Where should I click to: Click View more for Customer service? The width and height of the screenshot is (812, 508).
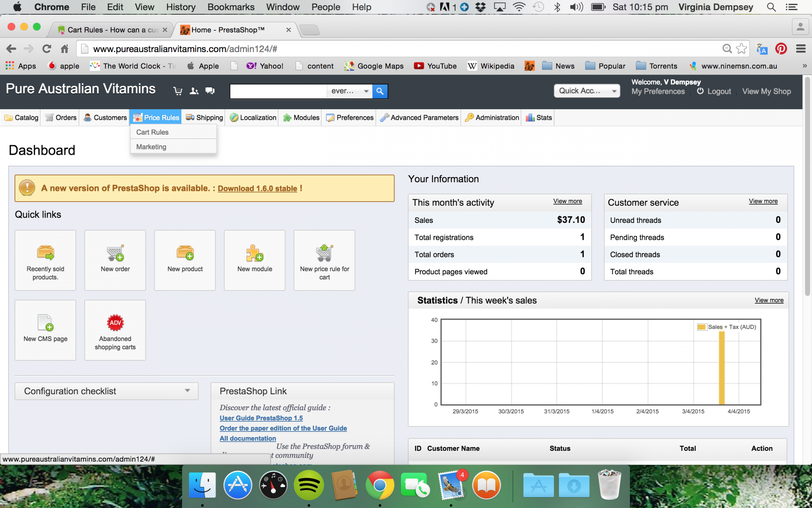tap(763, 201)
